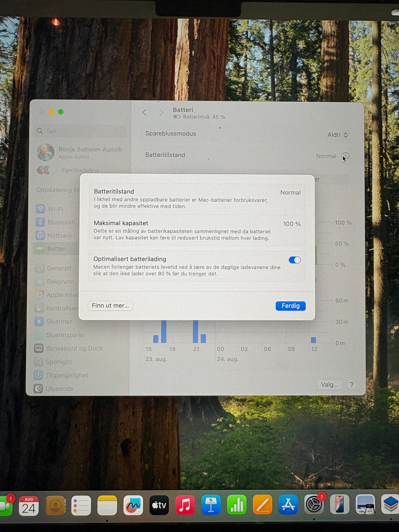Viewport: 399px width, 532px height.
Task: Open the Sparebluss­modus Aldri dropdown
Action: 337,135
